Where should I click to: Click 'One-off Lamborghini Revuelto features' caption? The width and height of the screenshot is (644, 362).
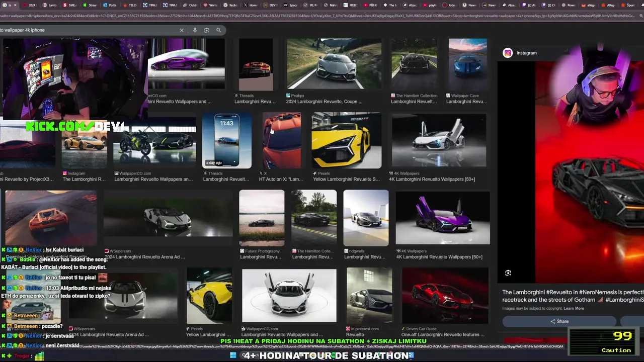coord(443,334)
